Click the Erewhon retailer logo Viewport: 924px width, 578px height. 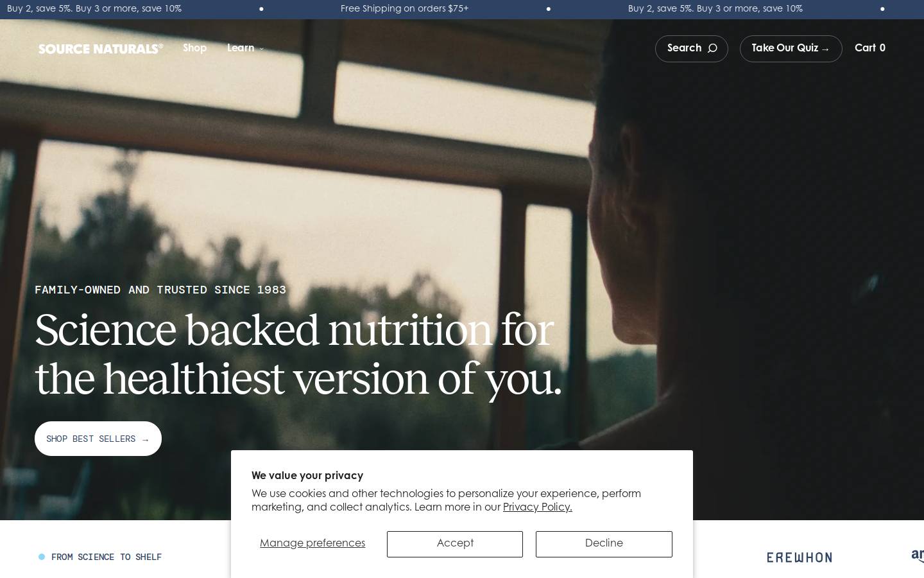click(x=800, y=557)
